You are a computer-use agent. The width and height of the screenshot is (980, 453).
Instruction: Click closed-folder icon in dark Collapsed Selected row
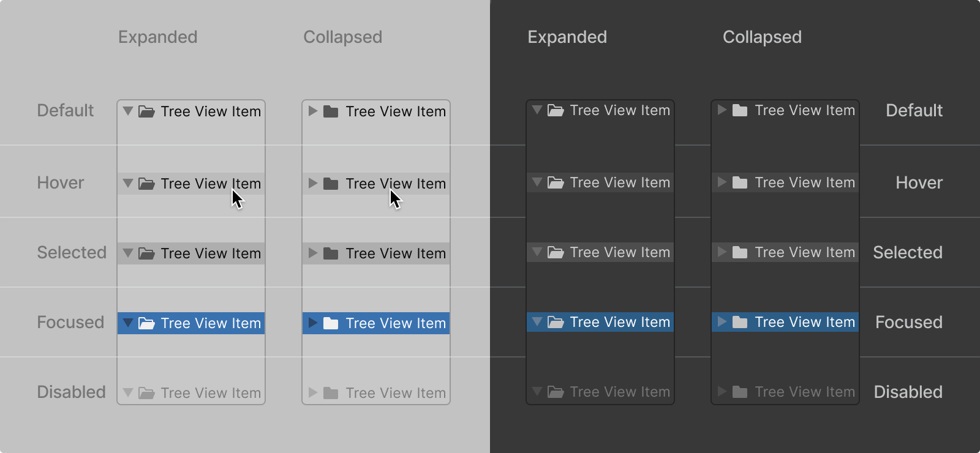[740, 252]
